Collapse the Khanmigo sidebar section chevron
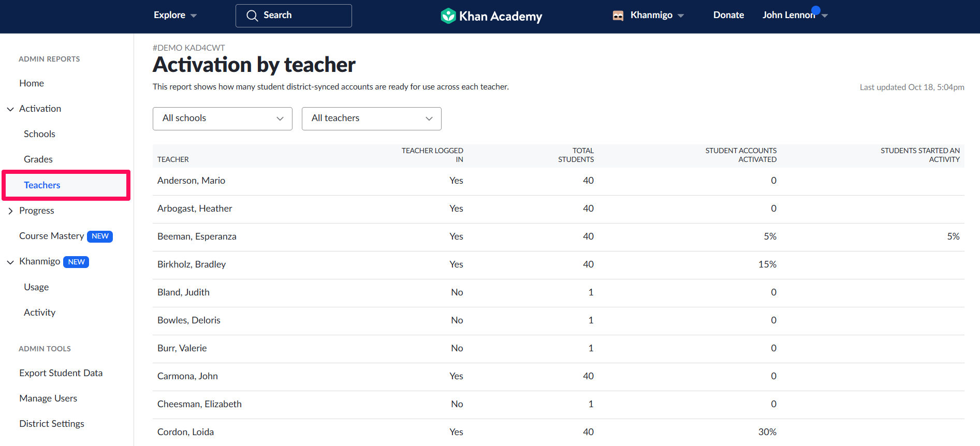980x446 pixels. click(x=10, y=262)
